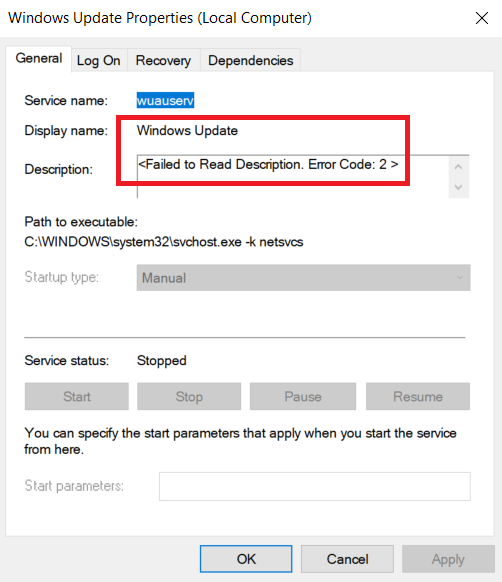Expand the Startup type Manual dropdown
The width and height of the screenshot is (502, 582).
(303, 278)
